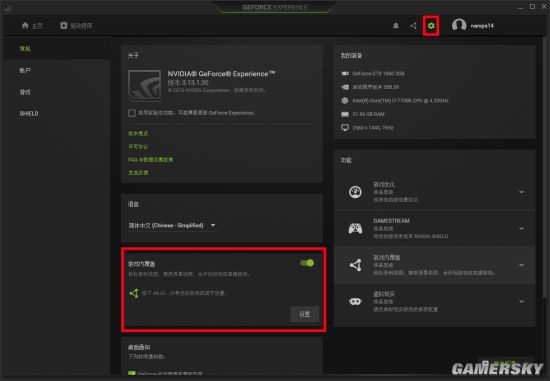550x381 pixels.
Task: Click the GeForce GTX graphics card icon
Action: (x=345, y=74)
